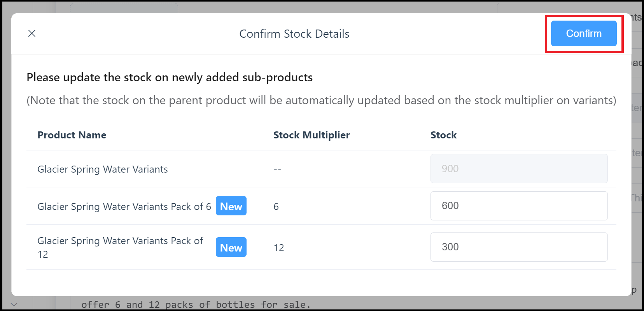Click the blue New indicator beside the 6-pack variant

pos(231,206)
